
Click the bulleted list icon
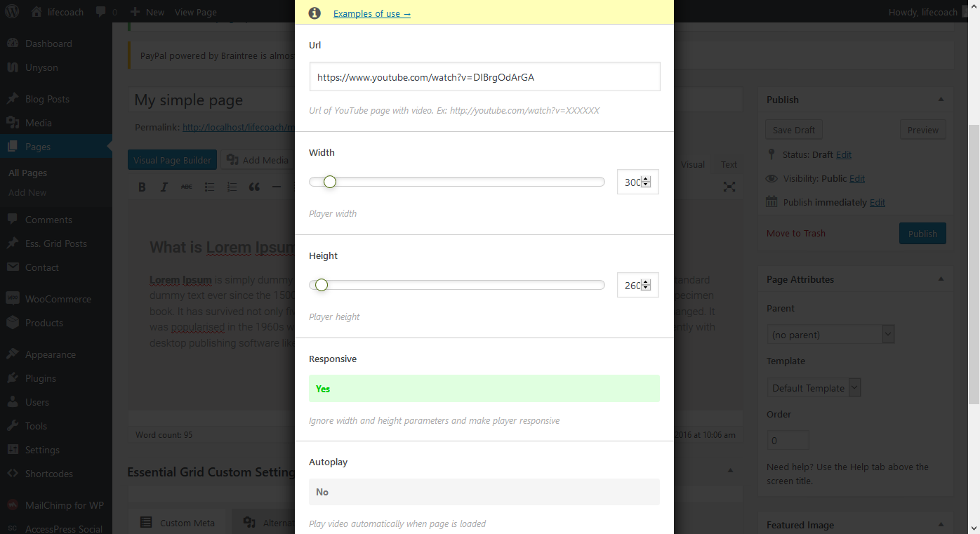pos(209,187)
